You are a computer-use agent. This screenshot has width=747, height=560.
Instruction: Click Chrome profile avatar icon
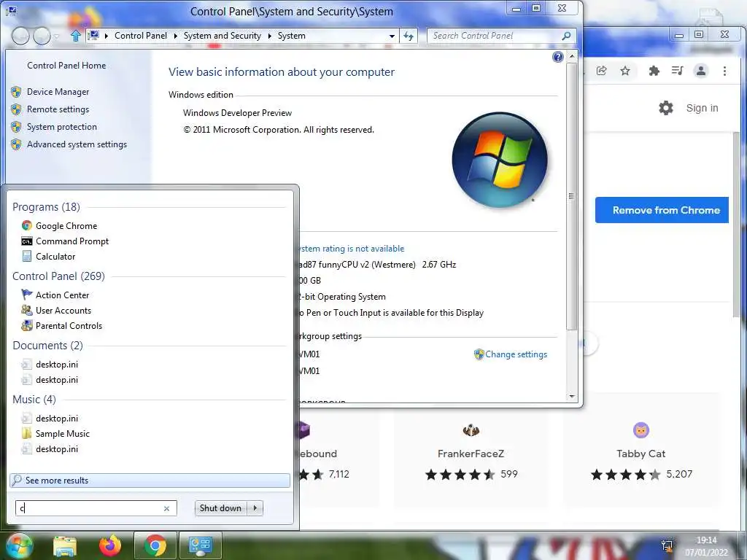tap(701, 71)
